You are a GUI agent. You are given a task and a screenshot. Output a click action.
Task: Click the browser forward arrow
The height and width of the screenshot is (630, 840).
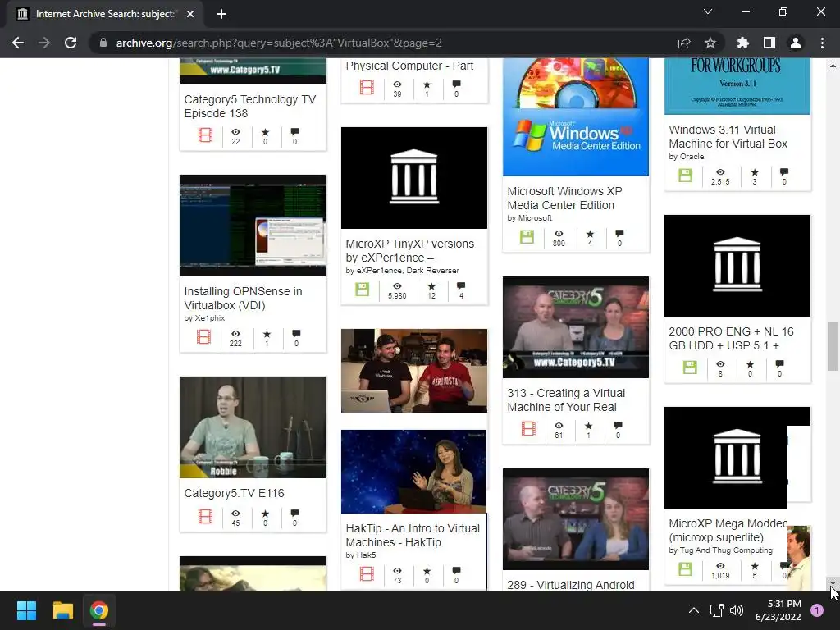[44, 43]
